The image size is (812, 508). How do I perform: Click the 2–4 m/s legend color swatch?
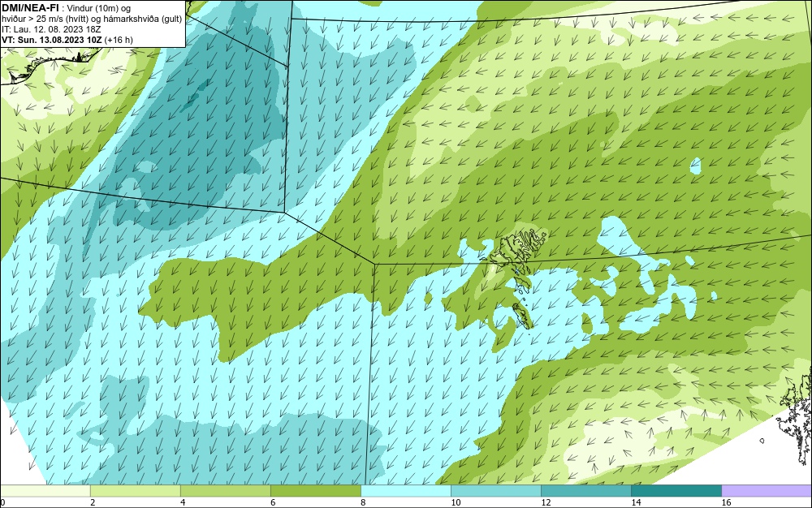pyautogui.click(x=135, y=490)
